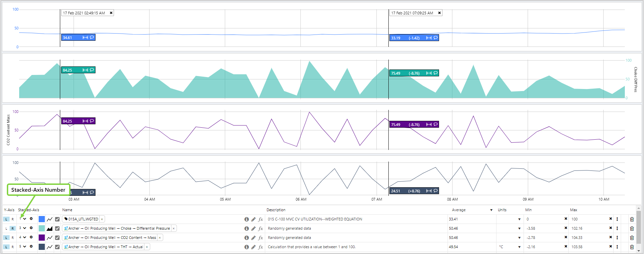Viewport: 644px width, 254px height.
Task: Open the Average column header dropdown
Action: pos(491,210)
